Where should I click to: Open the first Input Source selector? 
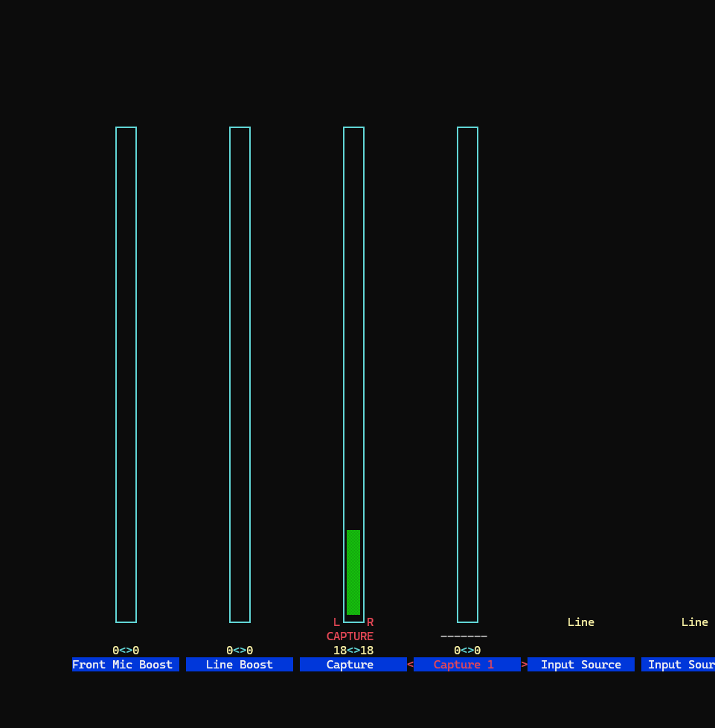tap(580, 664)
